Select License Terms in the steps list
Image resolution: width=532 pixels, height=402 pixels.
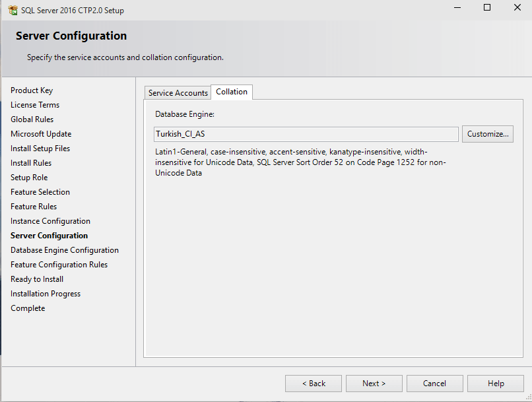(35, 105)
